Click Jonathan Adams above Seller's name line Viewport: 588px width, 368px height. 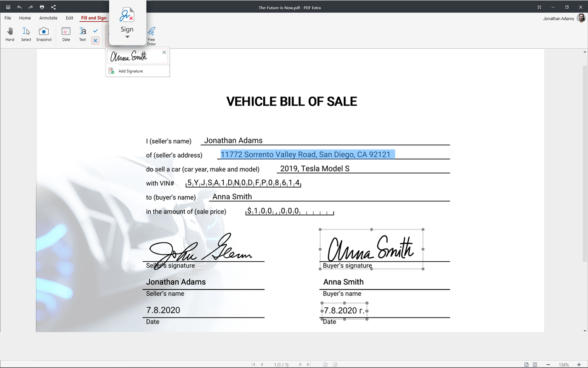176,282
